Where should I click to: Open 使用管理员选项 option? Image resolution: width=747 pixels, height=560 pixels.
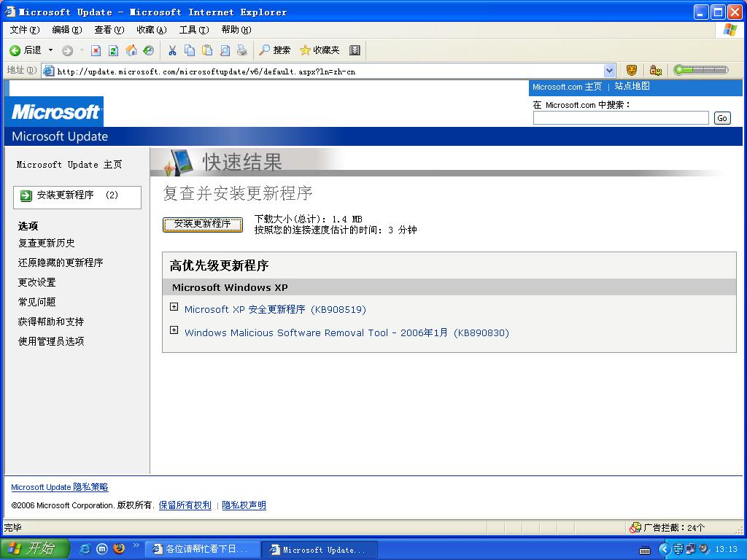(51, 341)
